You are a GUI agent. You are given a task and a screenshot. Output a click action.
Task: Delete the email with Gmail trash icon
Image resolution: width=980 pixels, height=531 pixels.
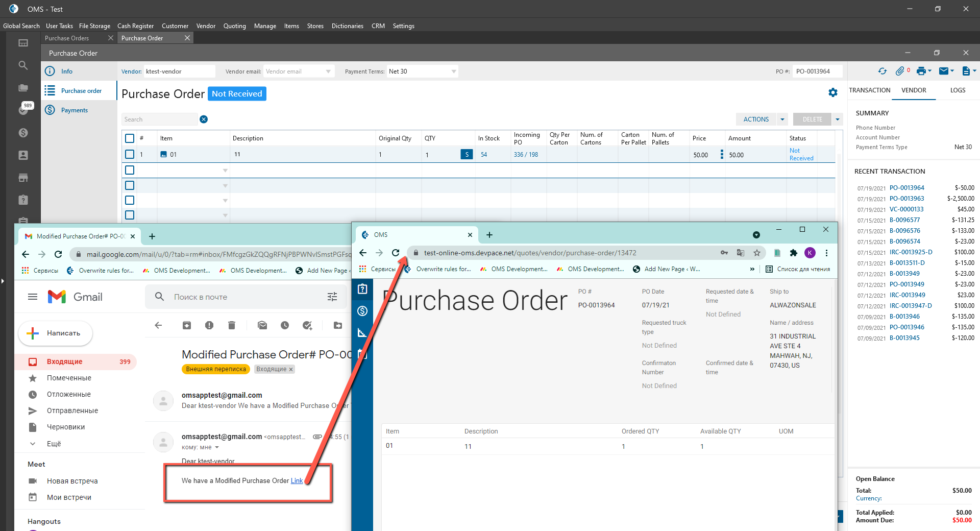pos(232,325)
